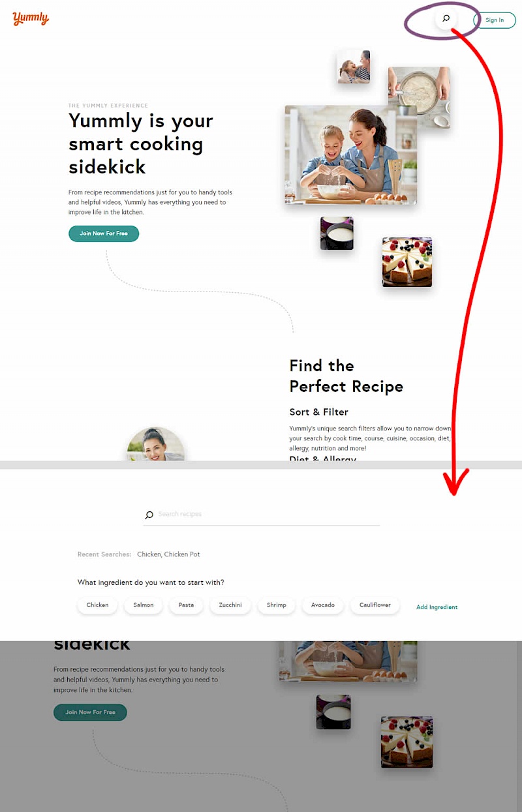The width and height of the screenshot is (522, 812).
Task: Click the magnifier icon beside Search recipes
Action: 149,515
